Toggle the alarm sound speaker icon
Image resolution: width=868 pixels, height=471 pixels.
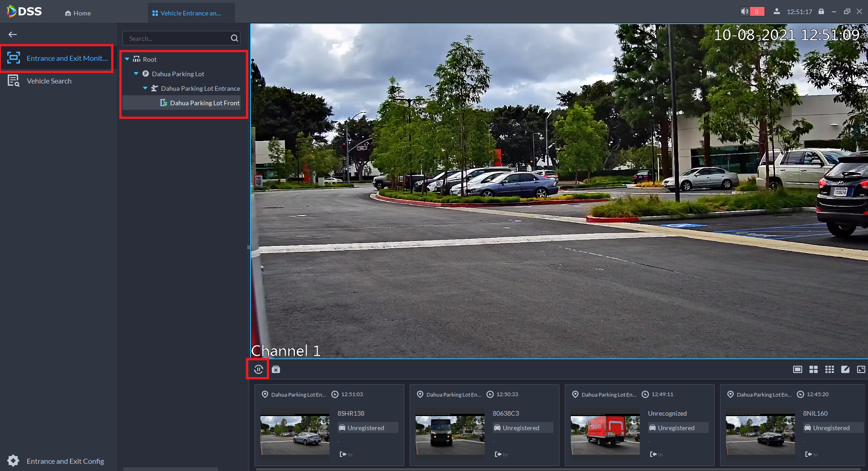(745, 11)
